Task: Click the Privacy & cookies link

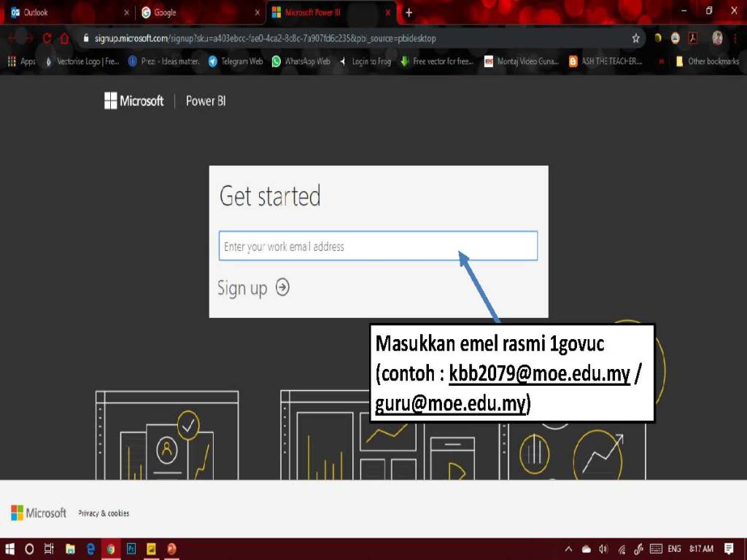Action: (x=104, y=513)
